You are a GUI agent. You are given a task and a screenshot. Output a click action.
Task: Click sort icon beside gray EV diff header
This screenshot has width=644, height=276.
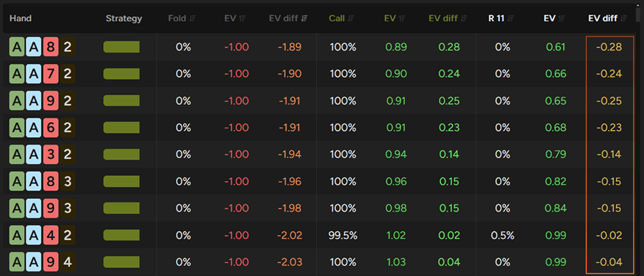(x=305, y=18)
